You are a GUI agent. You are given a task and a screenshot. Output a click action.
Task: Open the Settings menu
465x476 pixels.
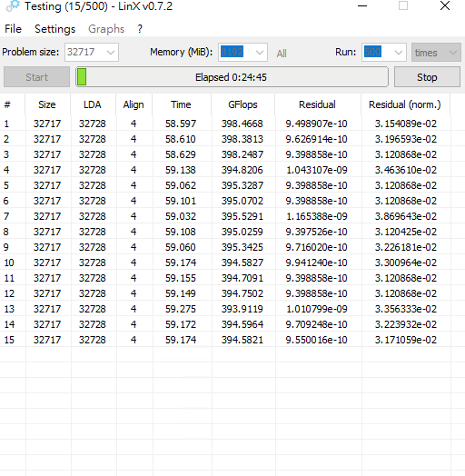(54, 29)
